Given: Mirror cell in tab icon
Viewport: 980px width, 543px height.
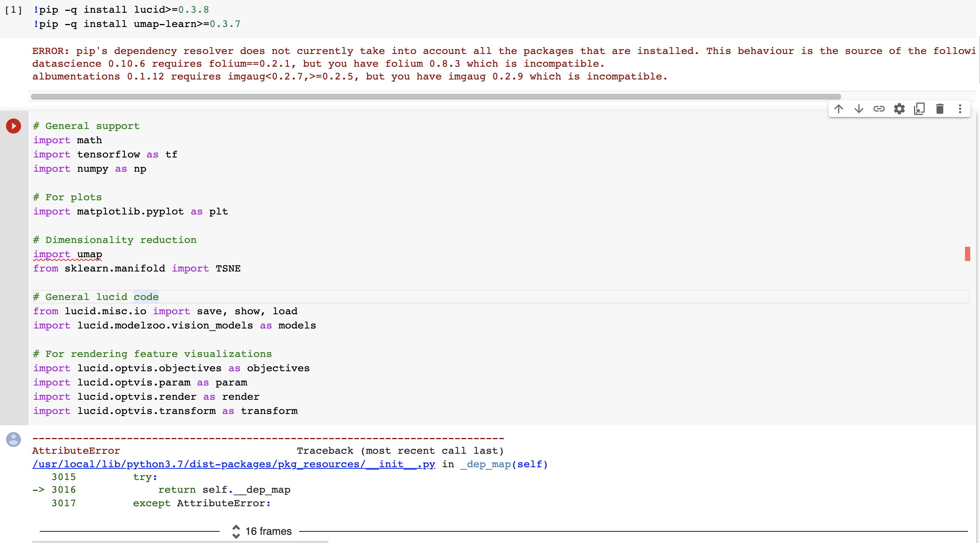Looking at the screenshot, I should pyautogui.click(x=919, y=109).
